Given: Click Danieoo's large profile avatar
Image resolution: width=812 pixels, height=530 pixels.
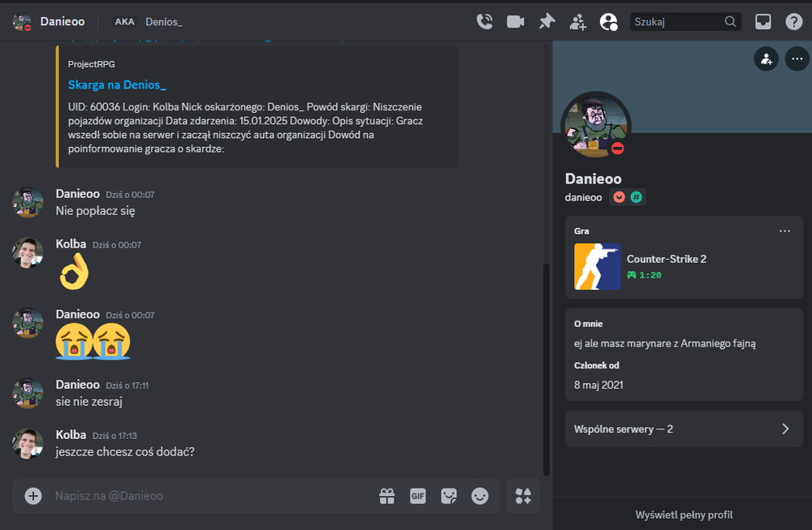Looking at the screenshot, I should 595,127.
